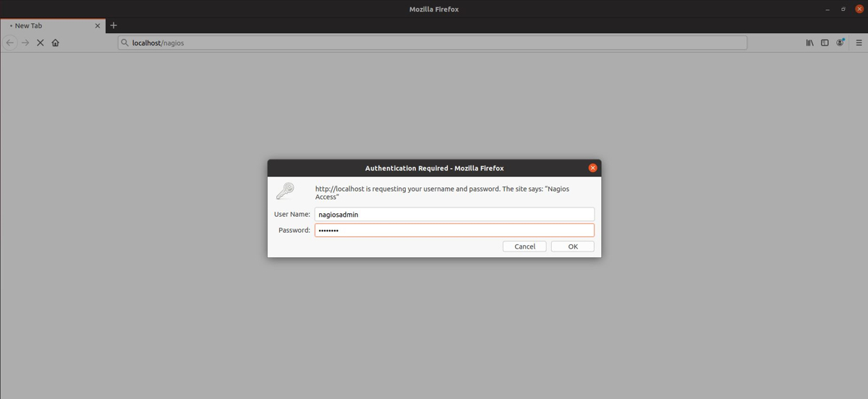Go to the Home page
868x399 pixels.
tap(55, 43)
